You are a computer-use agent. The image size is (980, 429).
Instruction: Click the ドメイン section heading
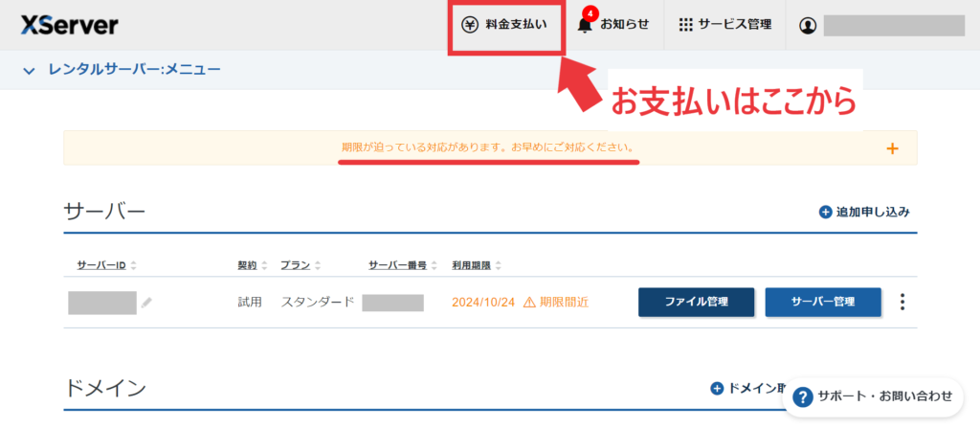pos(105,389)
